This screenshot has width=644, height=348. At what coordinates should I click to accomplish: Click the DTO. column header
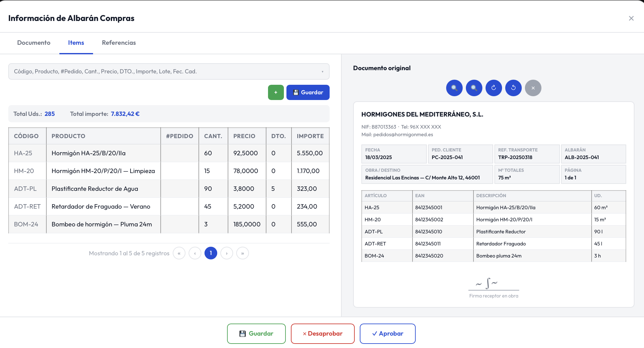279,136
